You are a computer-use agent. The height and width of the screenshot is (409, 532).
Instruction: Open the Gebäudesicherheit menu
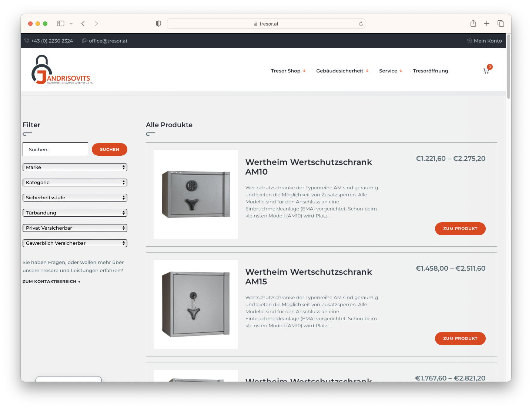342,71
